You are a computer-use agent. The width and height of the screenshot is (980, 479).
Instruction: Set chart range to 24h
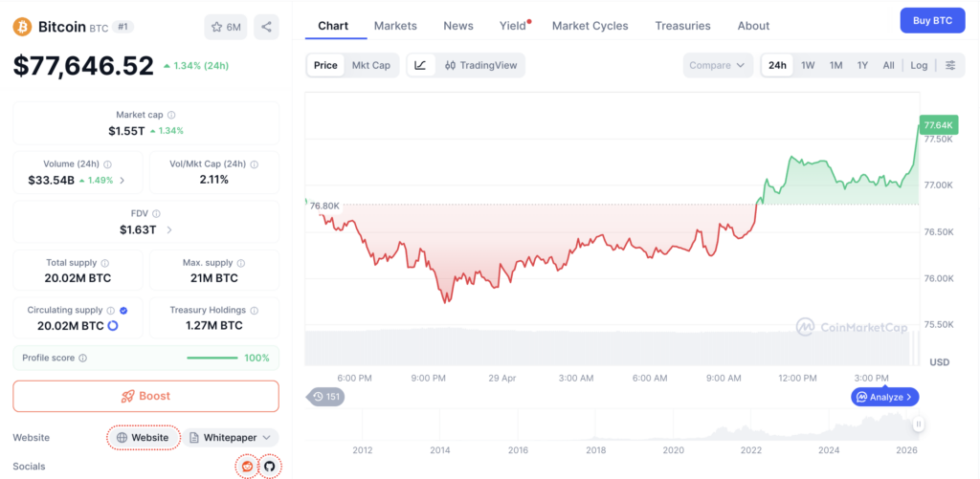[x=777, y=65]
